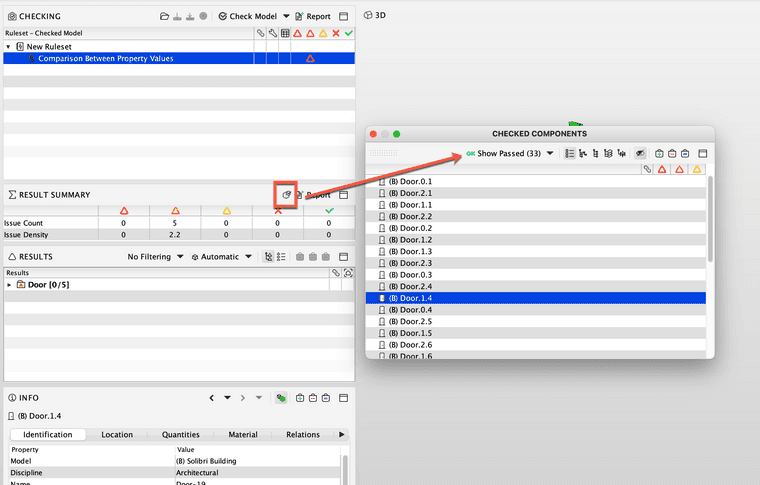Switch to the Location tab
Screen dimensions: 760x485
[117, 435]
